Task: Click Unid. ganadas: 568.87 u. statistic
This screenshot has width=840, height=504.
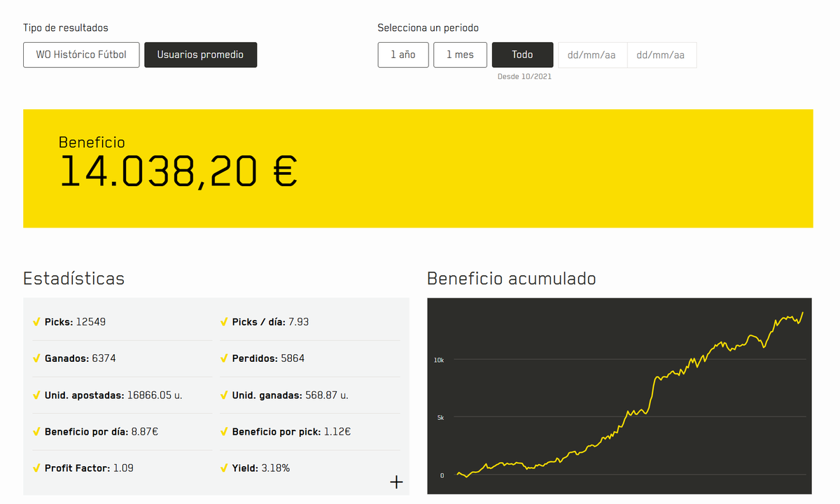Action: (x=290, y=395)
